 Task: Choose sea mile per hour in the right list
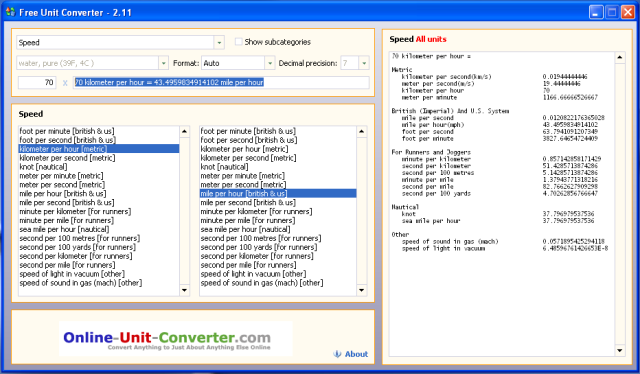tap(278, 229)
